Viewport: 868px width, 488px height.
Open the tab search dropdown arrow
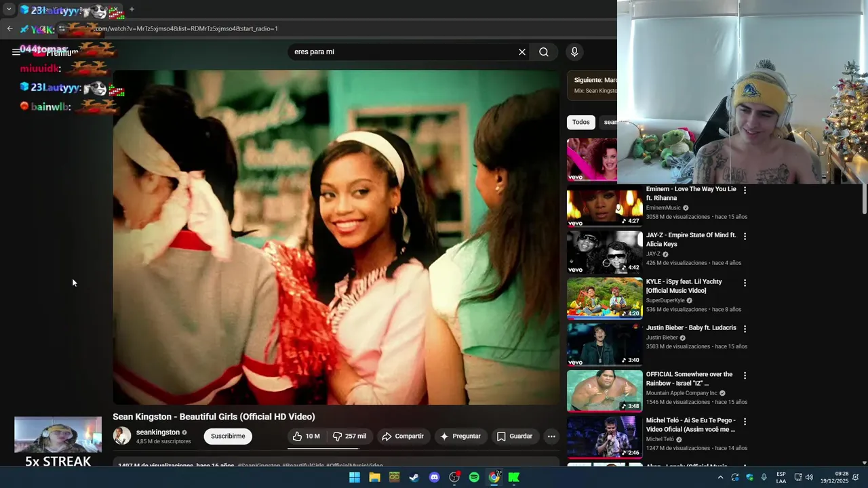[x=9, y=9]
